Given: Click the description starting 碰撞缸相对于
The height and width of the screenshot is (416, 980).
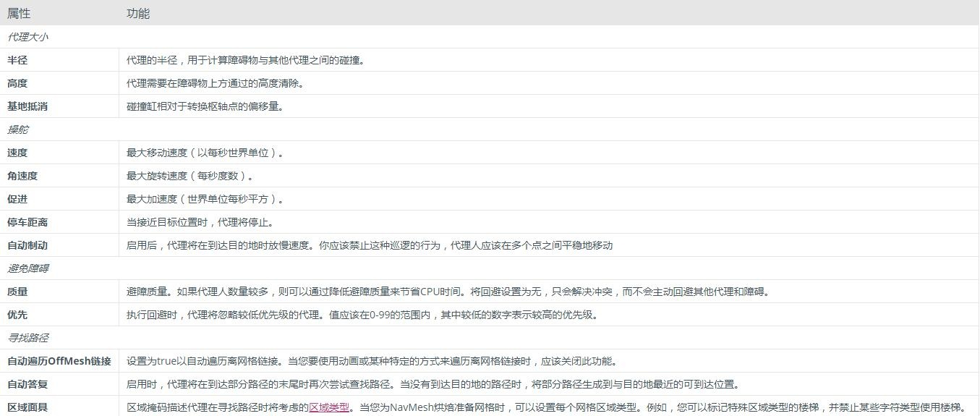Looking at the screenshot, I should pyautogui.click(x=205, y=106).
